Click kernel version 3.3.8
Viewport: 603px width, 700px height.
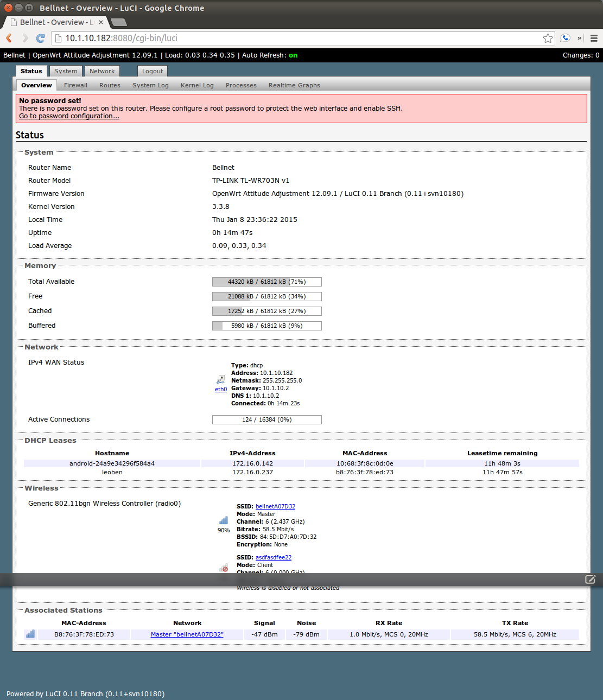tap(221, 207)
